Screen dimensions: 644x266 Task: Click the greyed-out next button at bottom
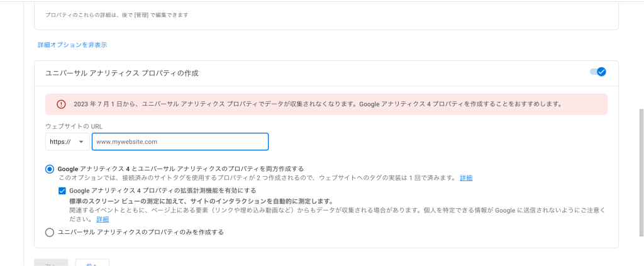50,263
